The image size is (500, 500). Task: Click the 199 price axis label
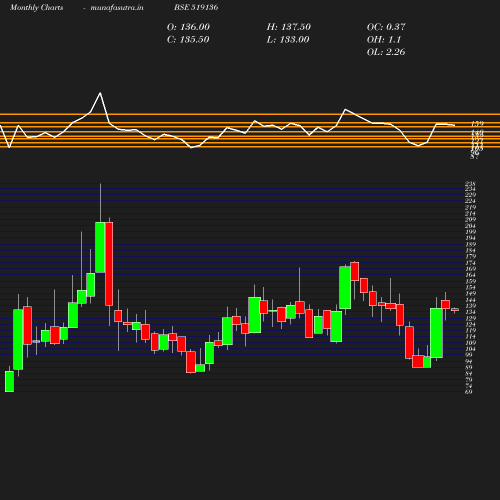tap(470, 232)
